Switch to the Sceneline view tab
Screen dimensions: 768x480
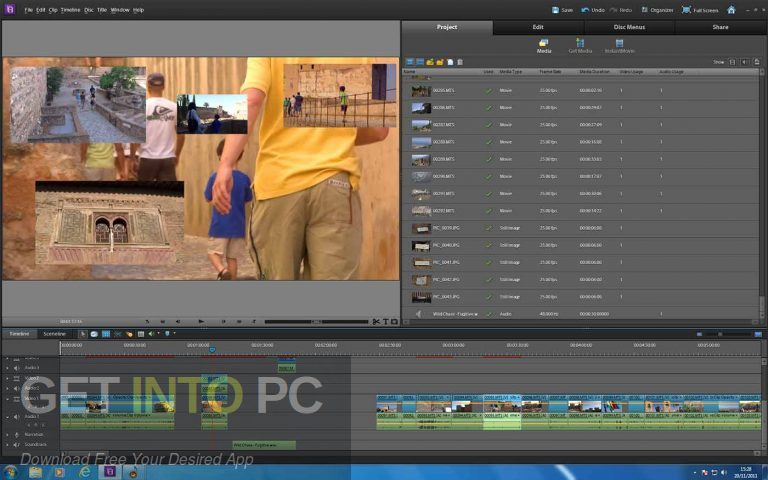[x=55, y=334]
